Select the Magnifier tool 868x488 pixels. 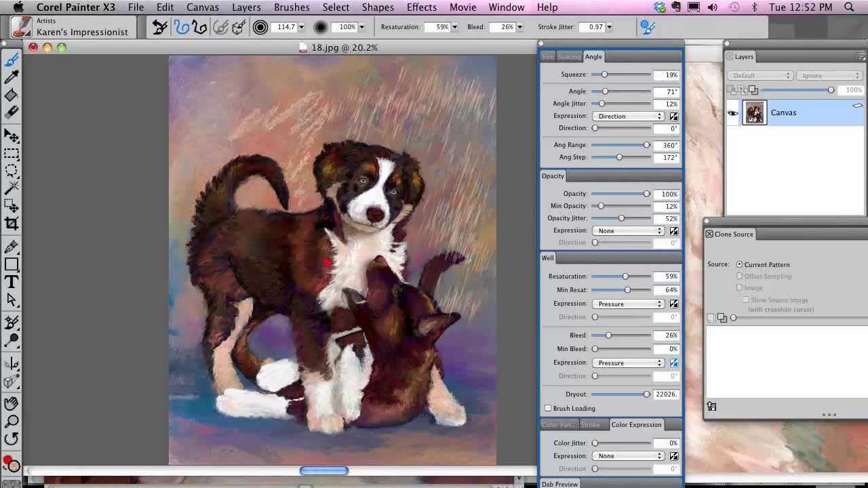(12, 422)
